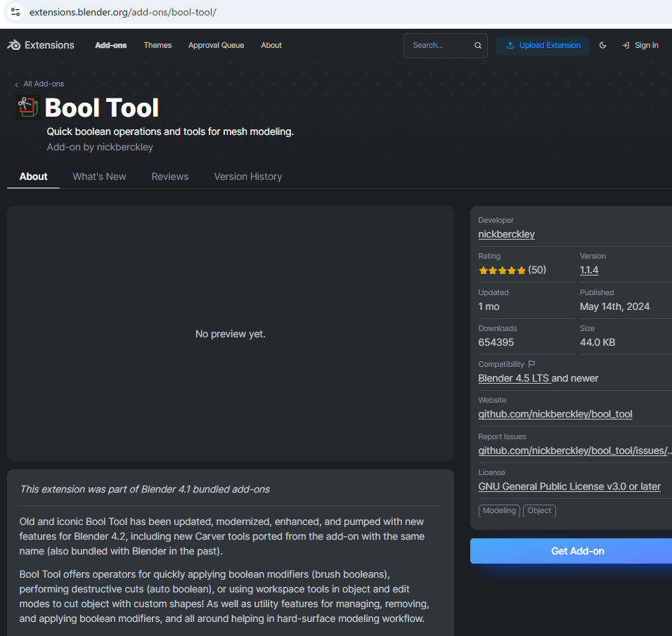Open the What's New tab
The height and width of the screenshot is (636, 672).
(x=99, y=176)
